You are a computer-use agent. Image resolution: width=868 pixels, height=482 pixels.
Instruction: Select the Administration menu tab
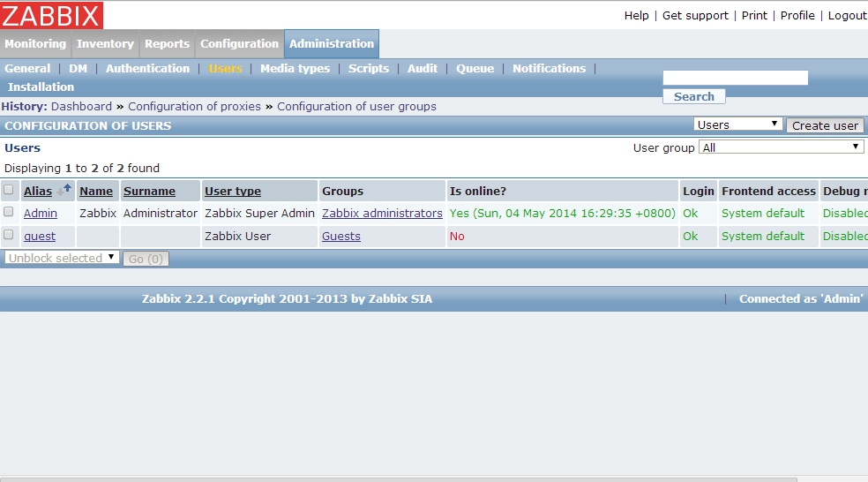point(332,44)
